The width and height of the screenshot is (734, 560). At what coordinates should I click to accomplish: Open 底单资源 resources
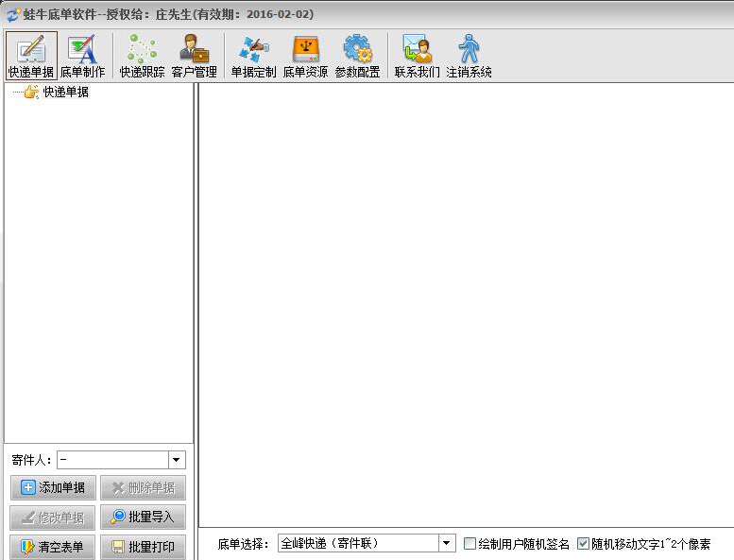(x=305, y=56)
